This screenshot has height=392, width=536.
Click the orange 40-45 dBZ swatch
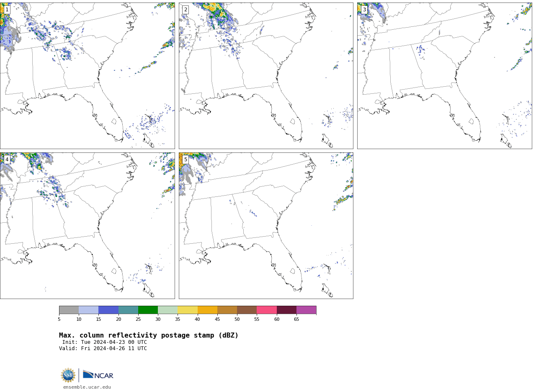[207, 310]
